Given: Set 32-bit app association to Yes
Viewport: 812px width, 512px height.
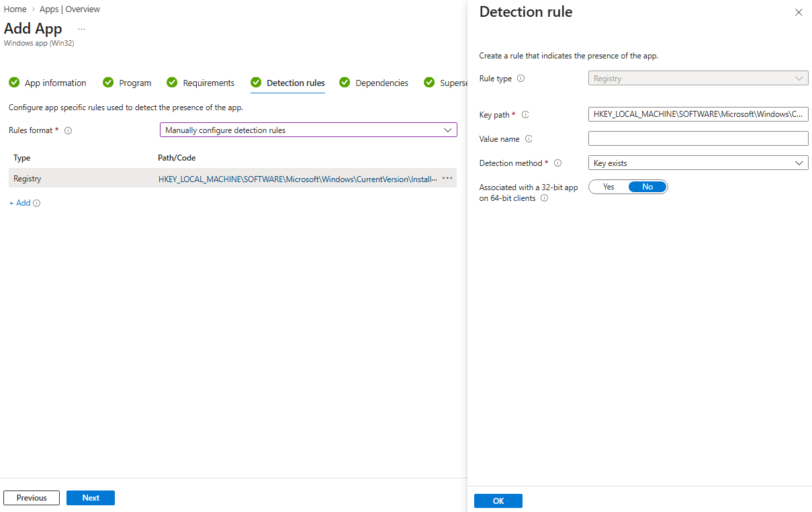Looking at the screenshot, I should pyautogui.click(x=608, y=187).
